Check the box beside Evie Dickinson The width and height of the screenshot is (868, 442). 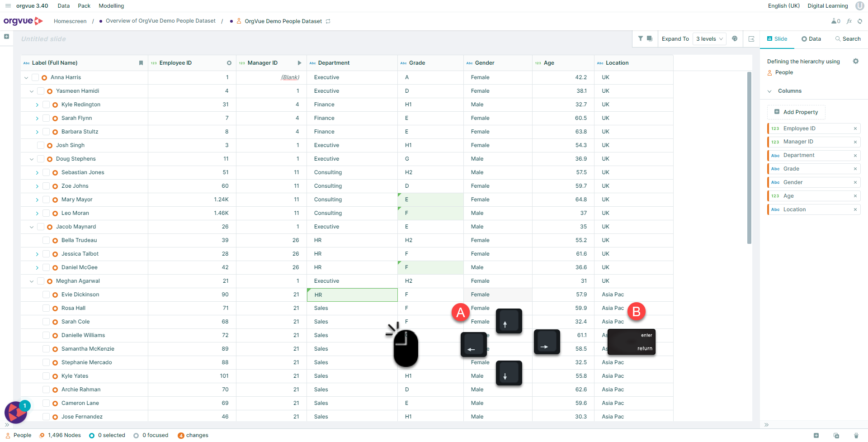pos(46,295)
